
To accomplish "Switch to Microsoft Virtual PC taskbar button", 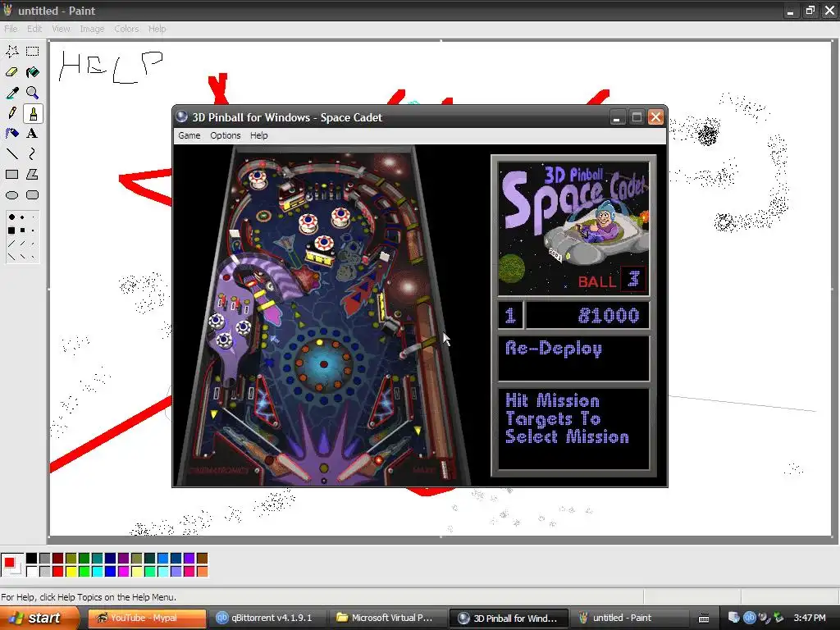I will point(388,618).
